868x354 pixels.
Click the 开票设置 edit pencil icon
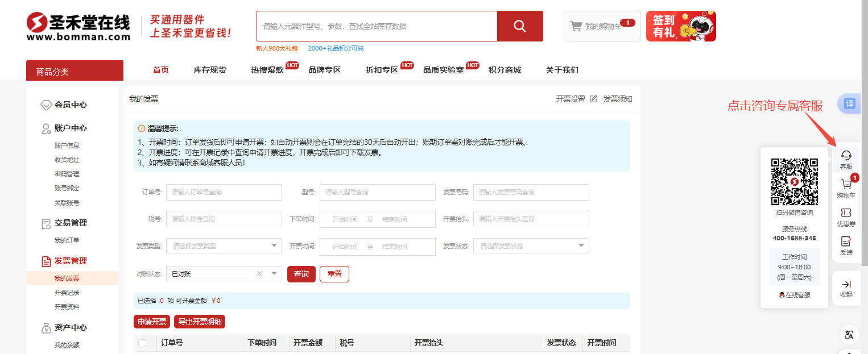point(593,99)
